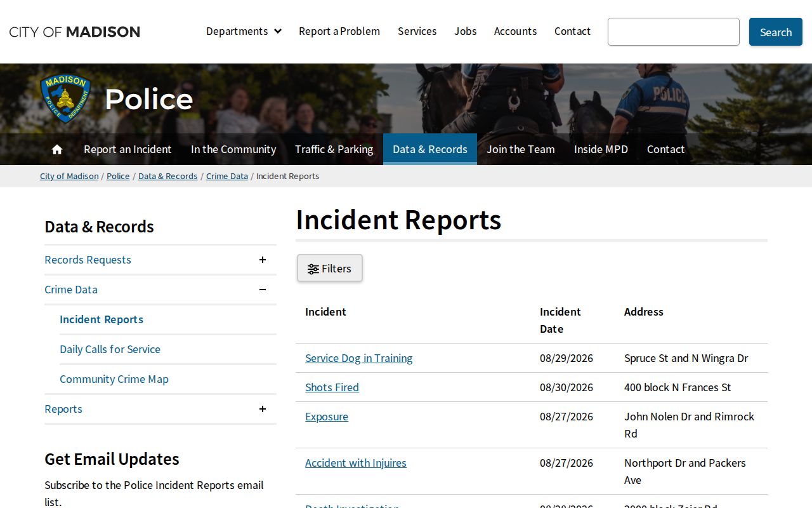812x508 pixels.
Task: Open the Services menu item
Action: coord(417,31)
